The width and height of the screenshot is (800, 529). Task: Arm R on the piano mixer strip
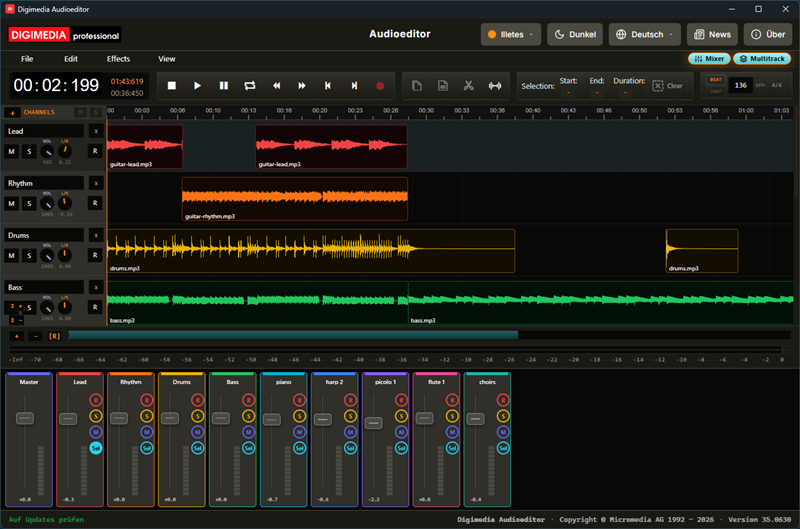(299, 400)
